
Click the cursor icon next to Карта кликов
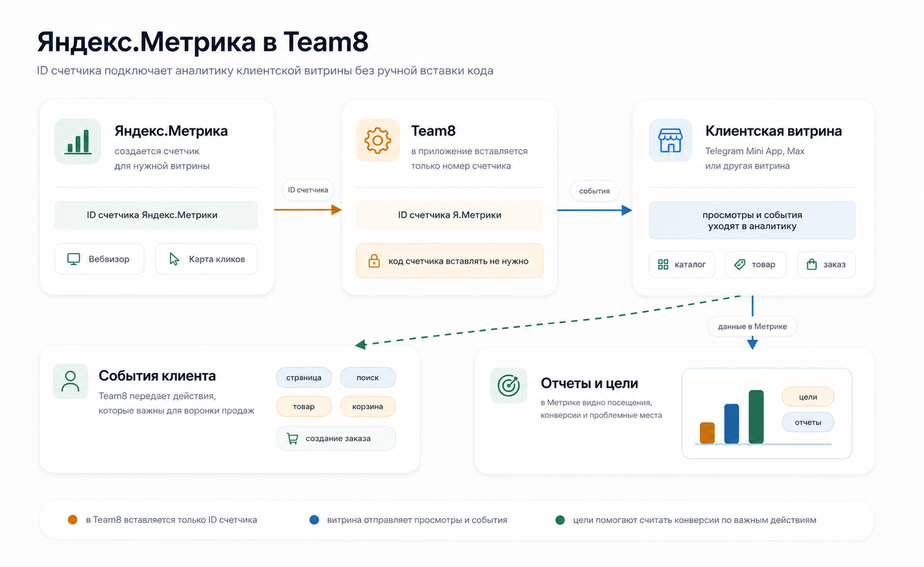tap(174, 259)
